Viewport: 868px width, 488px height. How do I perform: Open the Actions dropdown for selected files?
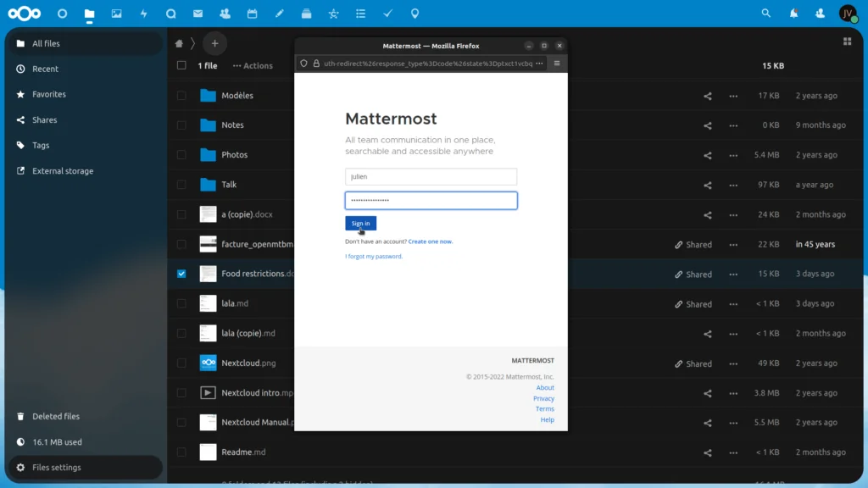tap(253, 65)
